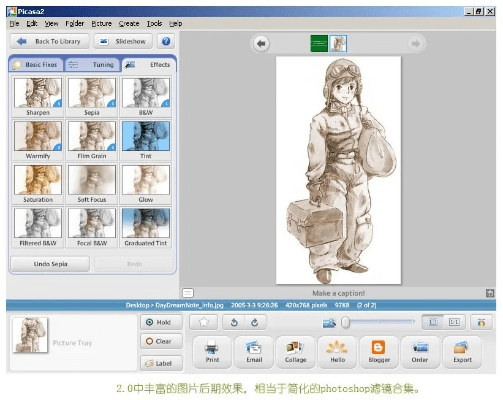The image size is (503, 400).
Task: Select the green thumbnail in filmstrip
Action: 319,43
